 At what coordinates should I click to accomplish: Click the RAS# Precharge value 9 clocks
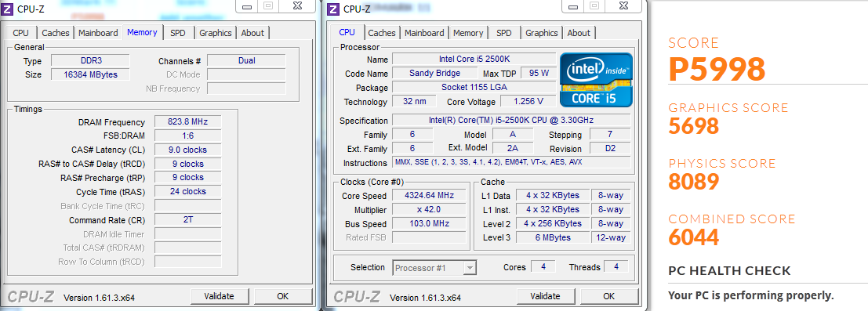click(x=187, y=178)
